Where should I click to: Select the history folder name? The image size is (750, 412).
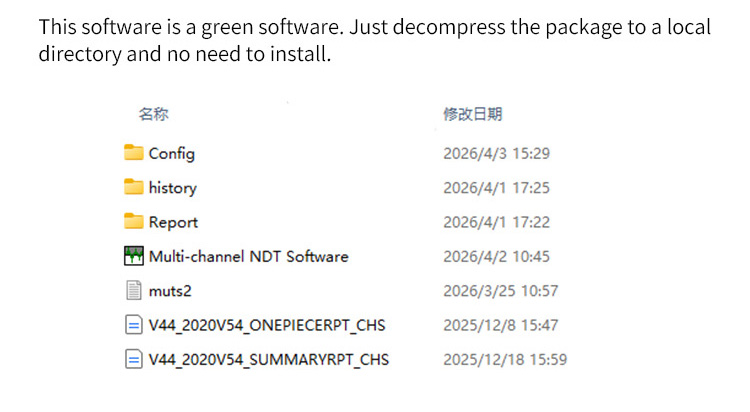pos(173,188)
